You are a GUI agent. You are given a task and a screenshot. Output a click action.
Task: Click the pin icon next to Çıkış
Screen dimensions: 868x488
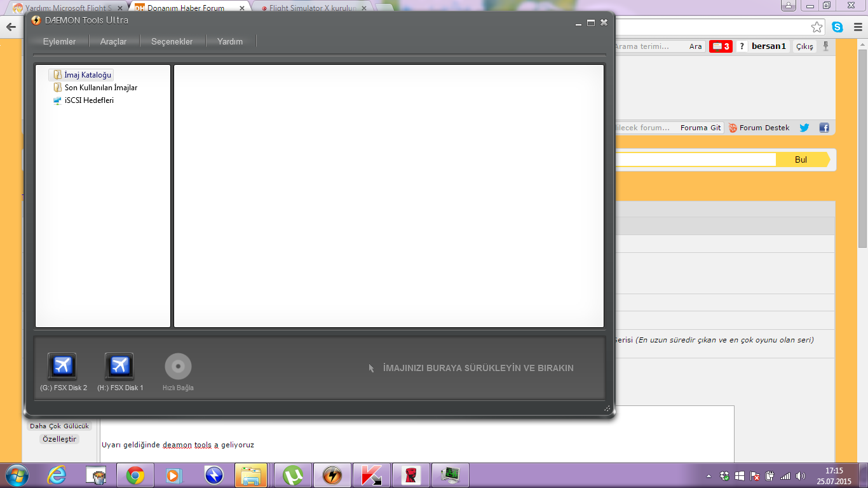(x=826, y=46)
